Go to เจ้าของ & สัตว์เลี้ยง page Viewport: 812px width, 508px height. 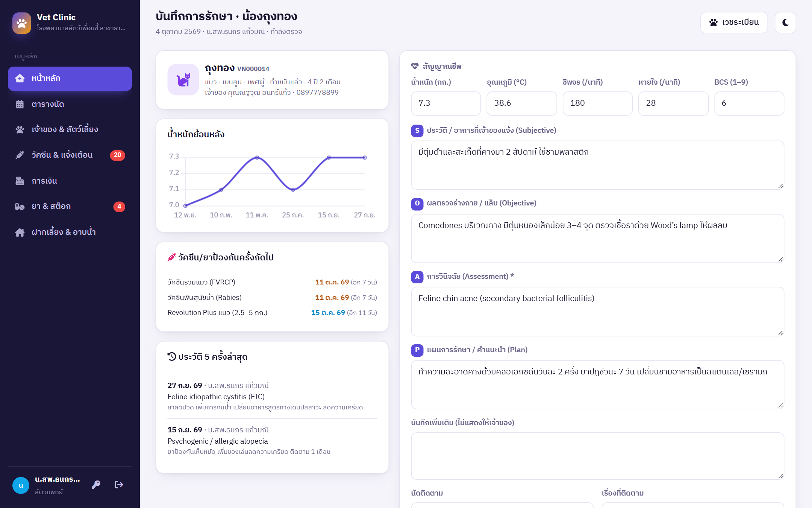[x=70, y=129]
